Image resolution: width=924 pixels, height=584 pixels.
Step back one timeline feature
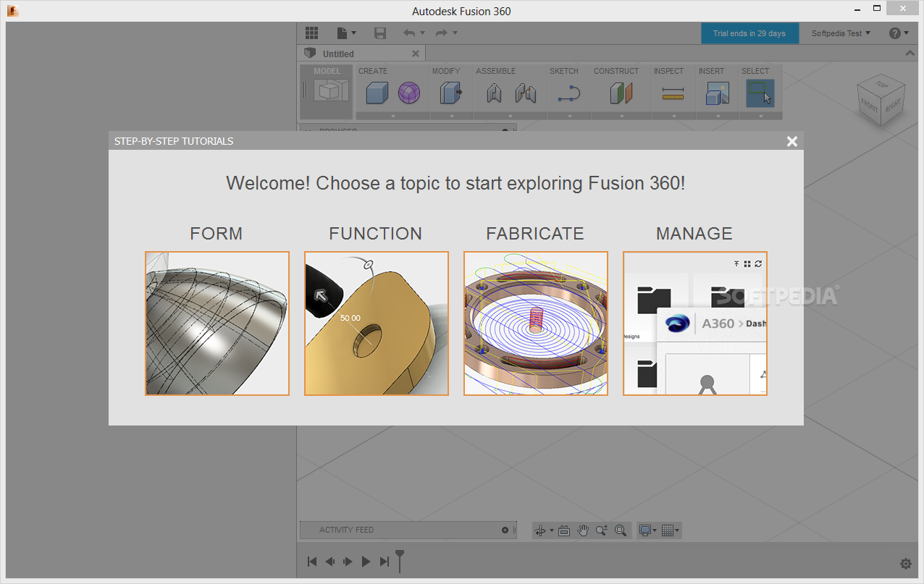(x=329, y=562)
